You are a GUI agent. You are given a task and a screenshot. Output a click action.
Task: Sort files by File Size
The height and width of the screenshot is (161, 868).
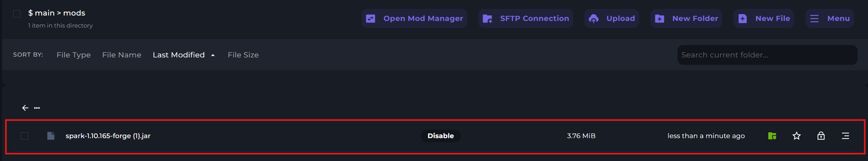tap(243, 55)
